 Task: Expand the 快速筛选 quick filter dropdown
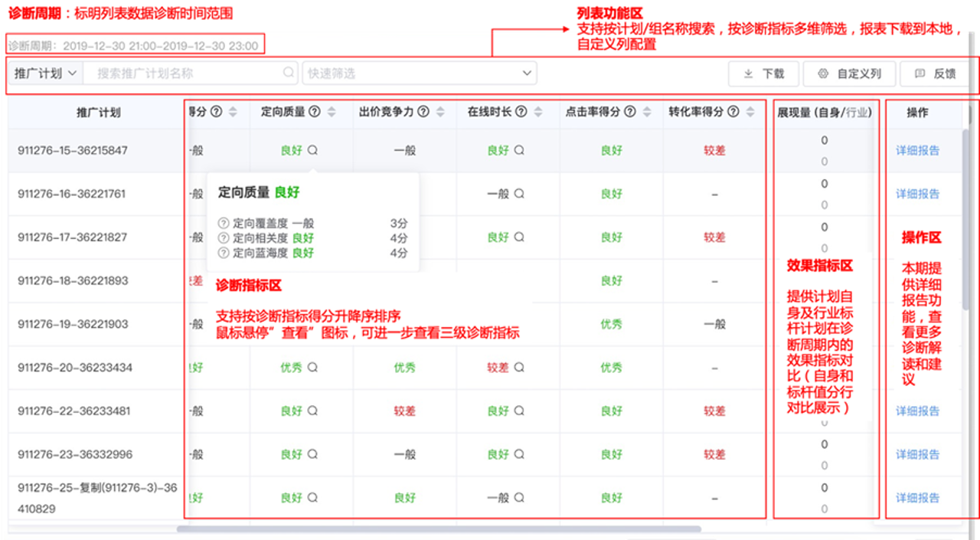click(420, 73)
